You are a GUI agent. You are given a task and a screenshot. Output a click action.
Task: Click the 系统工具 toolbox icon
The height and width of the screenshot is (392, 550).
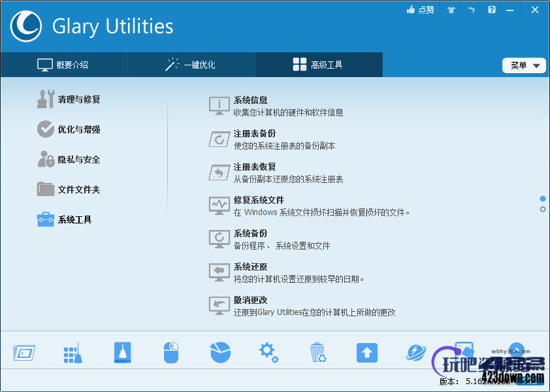tap(46, 220)
